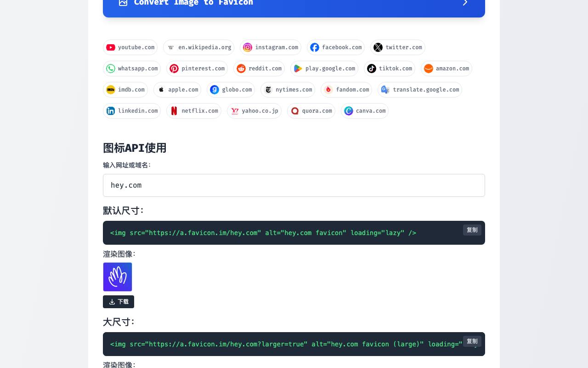Pick quora.com domain text
Image resolution: width=588 pixels, height=368 pixels.
tap(317, 111)
